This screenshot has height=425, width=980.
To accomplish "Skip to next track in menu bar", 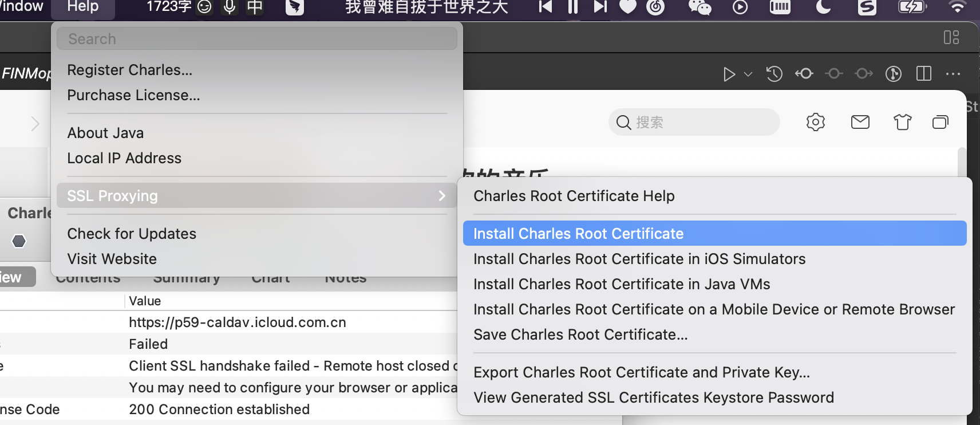I will point(600,7).
